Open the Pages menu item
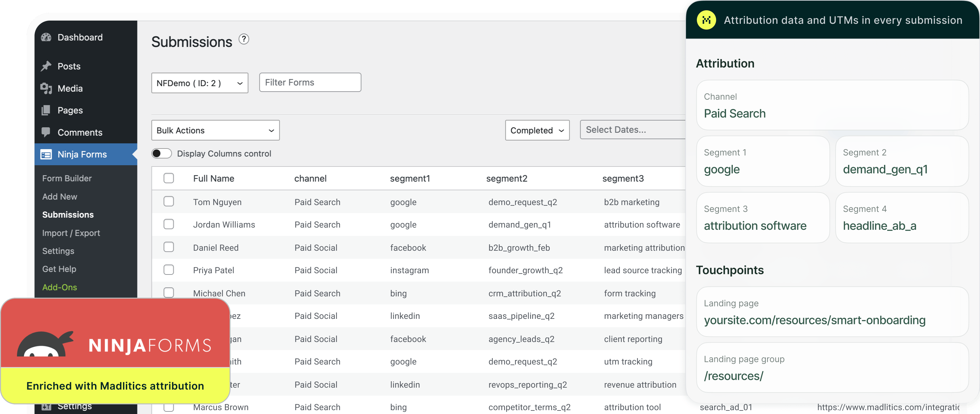This screenshot has height=414, width=980. [86, 110]
